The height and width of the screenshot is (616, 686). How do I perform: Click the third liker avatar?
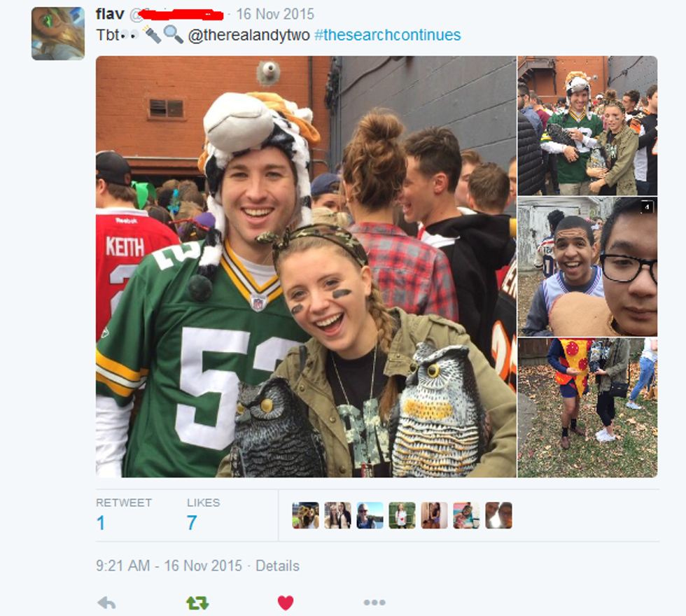[370, 515]
